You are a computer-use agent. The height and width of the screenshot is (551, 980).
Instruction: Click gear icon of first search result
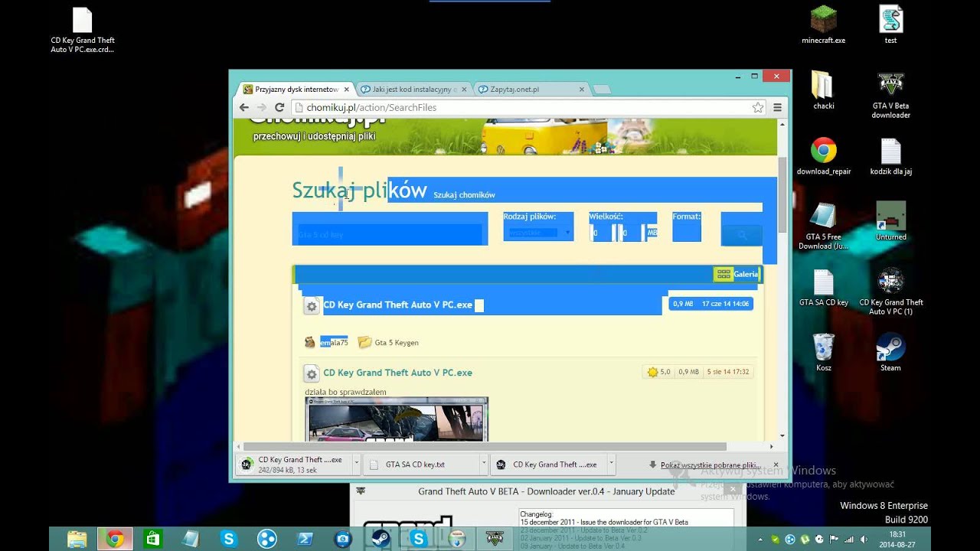(x=312, y=306)
